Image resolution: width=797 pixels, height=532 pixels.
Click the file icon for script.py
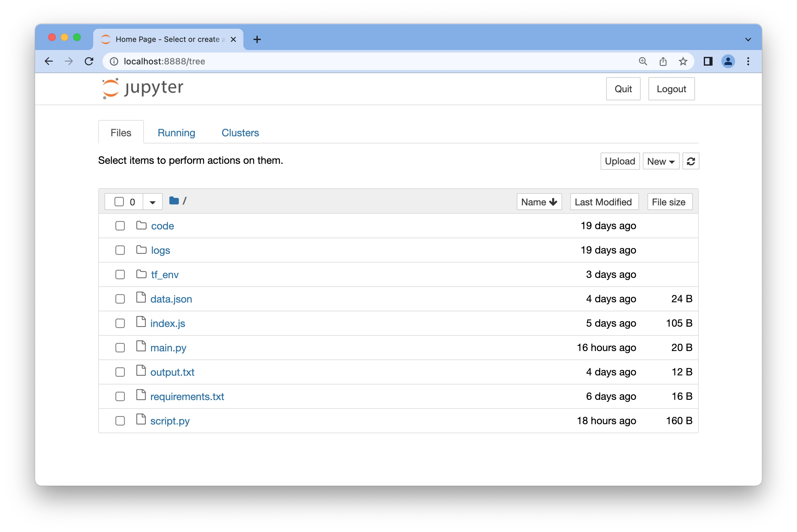point(141,420)
